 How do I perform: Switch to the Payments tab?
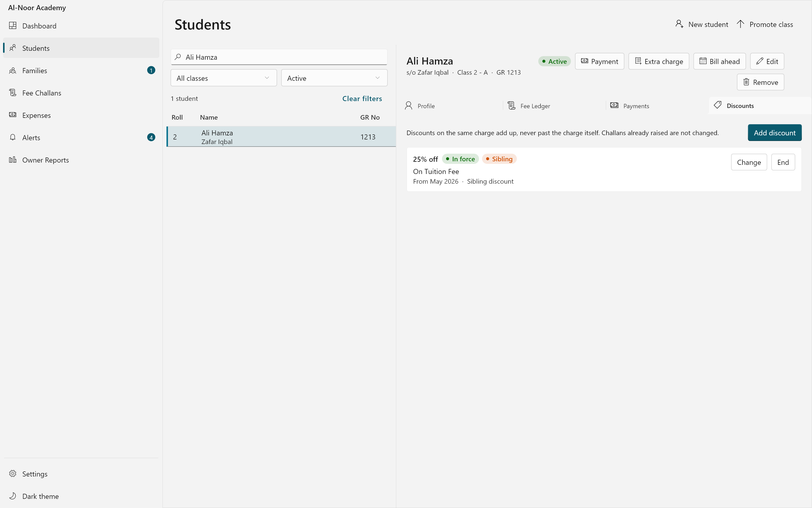657,106
